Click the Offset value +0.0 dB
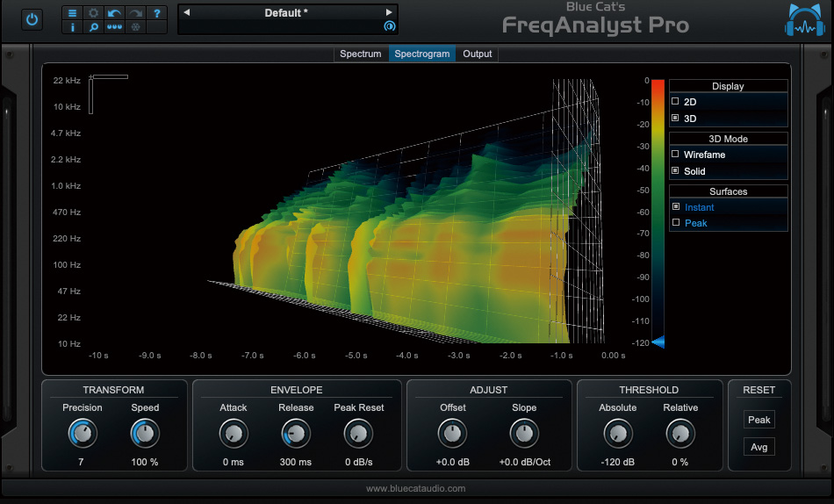This screenshot has height=504, width=834. tap(453, 462)
